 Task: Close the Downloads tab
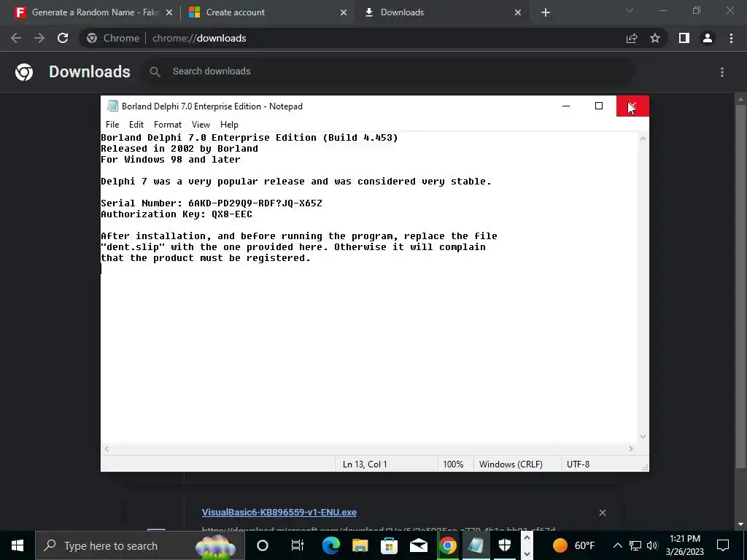518,12
